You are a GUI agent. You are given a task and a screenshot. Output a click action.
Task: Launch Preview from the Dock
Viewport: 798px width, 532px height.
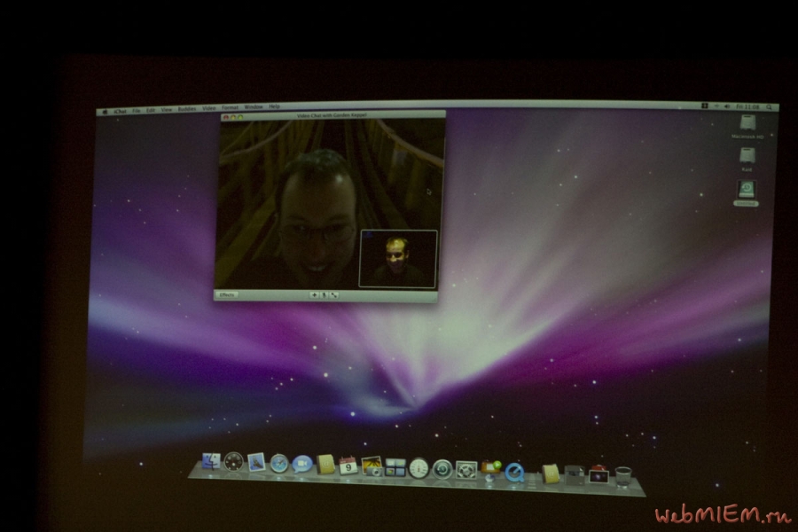372,465
